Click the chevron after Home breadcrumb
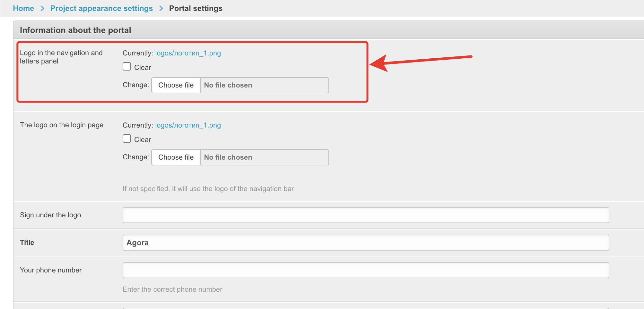 tap(42, 8)
